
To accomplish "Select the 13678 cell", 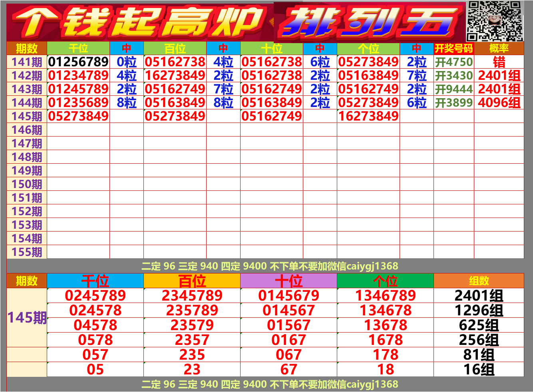I will [x=386, y=325].
